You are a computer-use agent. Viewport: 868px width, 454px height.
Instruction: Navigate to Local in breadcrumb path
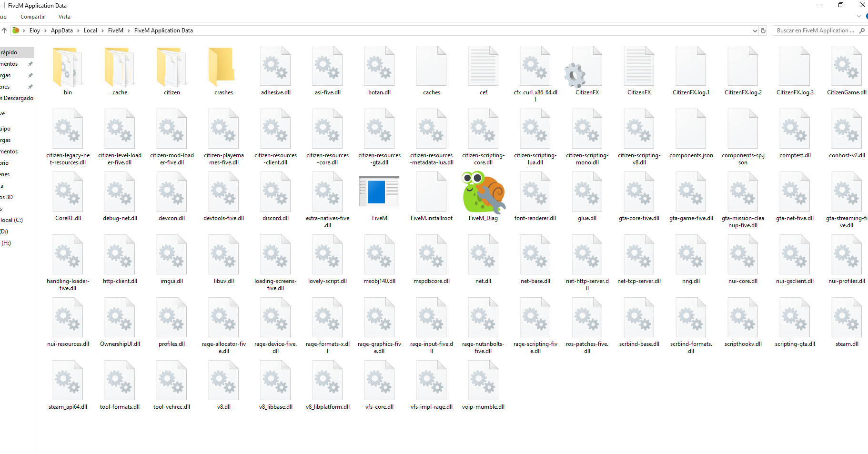[91, 30]
